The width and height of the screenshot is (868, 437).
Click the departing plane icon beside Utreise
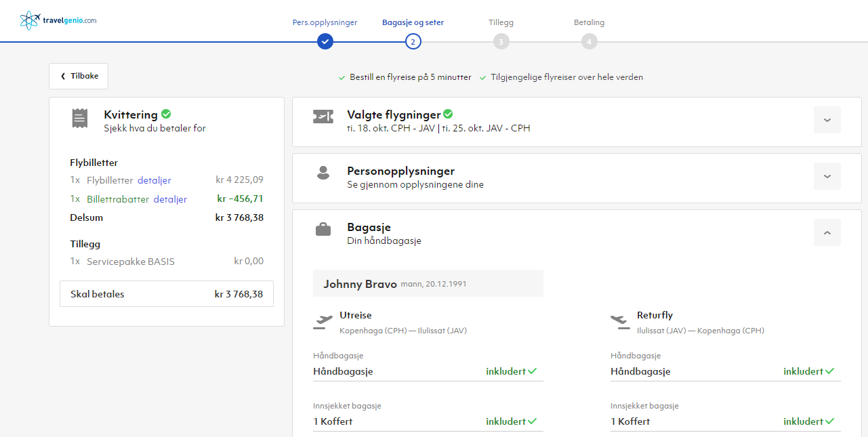pyautogui.click(x=323, y=321)
